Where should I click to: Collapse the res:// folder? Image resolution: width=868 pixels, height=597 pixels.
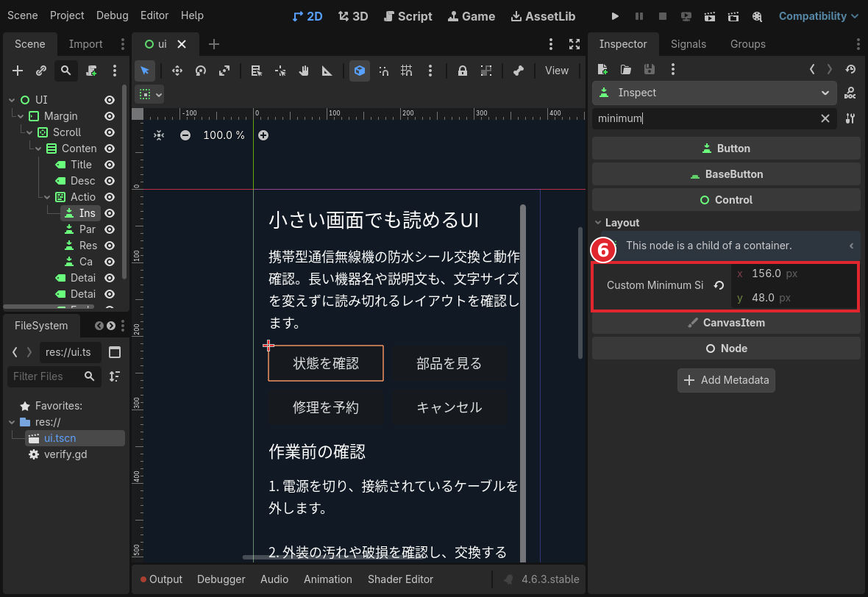13,422
